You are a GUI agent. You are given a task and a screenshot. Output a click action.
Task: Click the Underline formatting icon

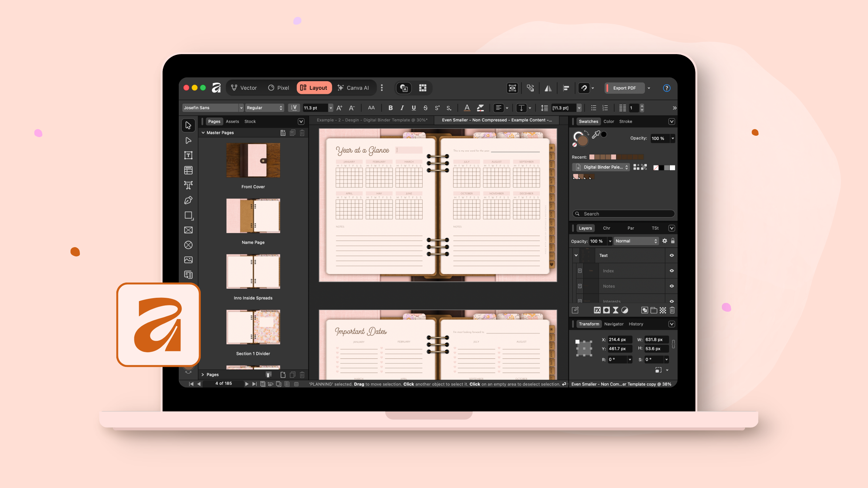(414, 108)
